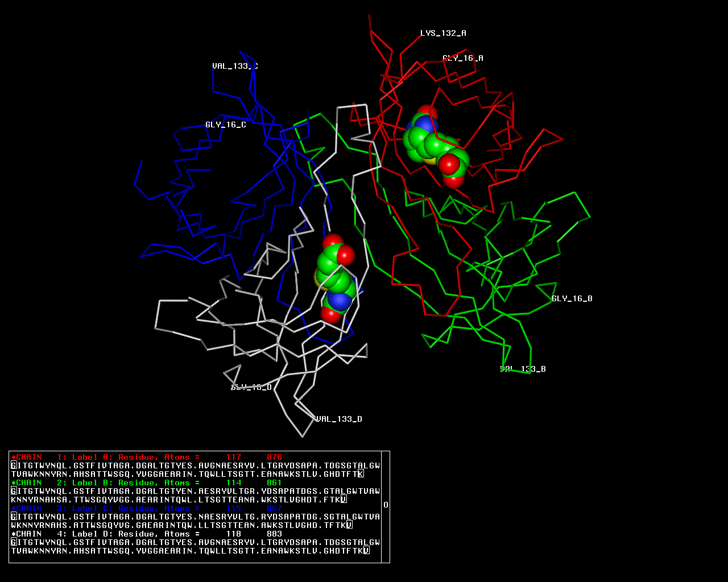Select the white CHAIN 4 Label D header
The height and width of the screenshot is (582, 728).
click(147, 534)
